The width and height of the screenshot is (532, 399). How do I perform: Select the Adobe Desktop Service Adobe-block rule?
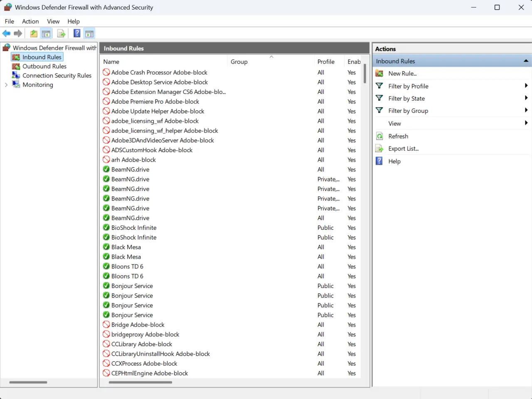pos(160,82)
